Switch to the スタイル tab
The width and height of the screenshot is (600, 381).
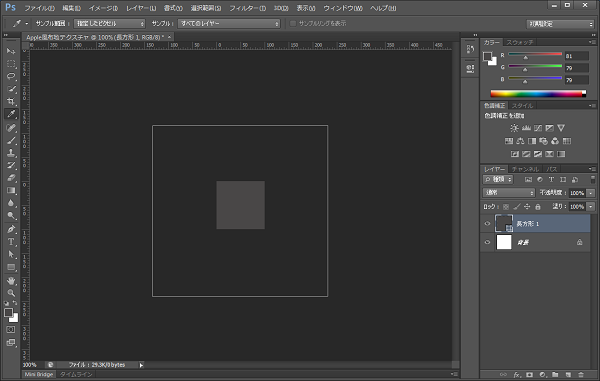(522, 106)
